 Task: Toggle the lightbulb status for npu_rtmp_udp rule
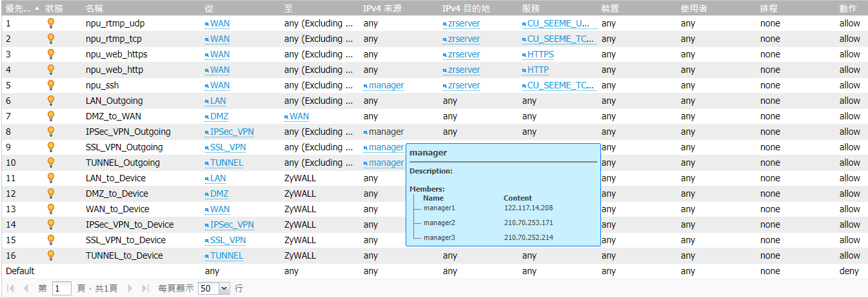(x=51, y=23)
